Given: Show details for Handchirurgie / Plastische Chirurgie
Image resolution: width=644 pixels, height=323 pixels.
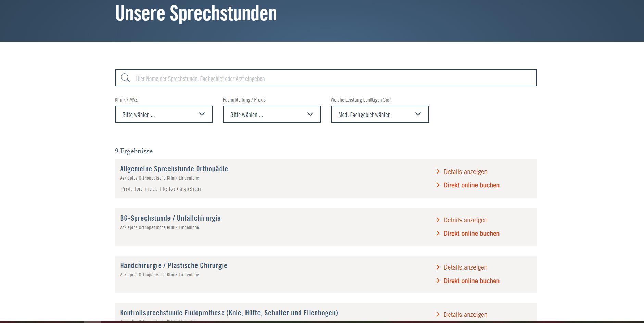Looking at the screenshot, I should [462, 267].
